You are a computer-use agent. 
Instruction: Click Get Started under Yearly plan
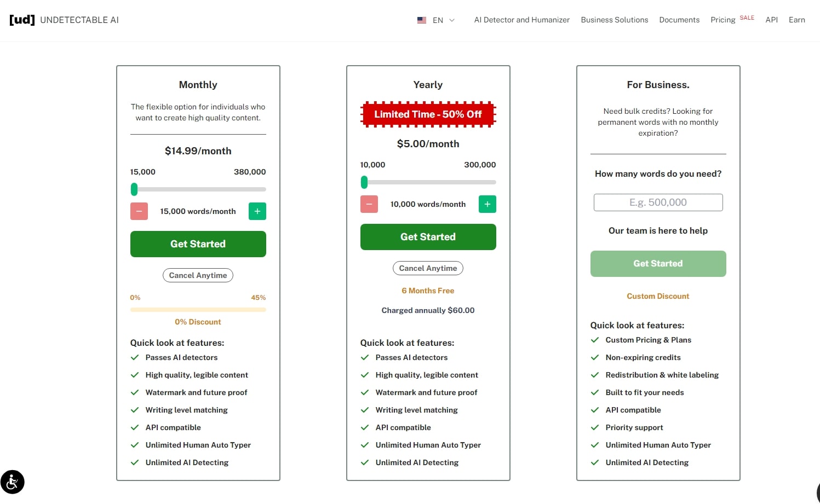428,237
